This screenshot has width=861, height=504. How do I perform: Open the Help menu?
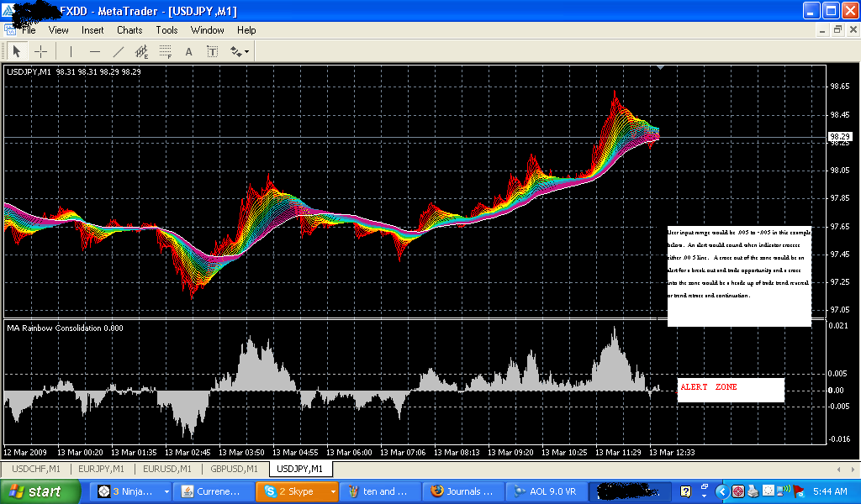246,30
